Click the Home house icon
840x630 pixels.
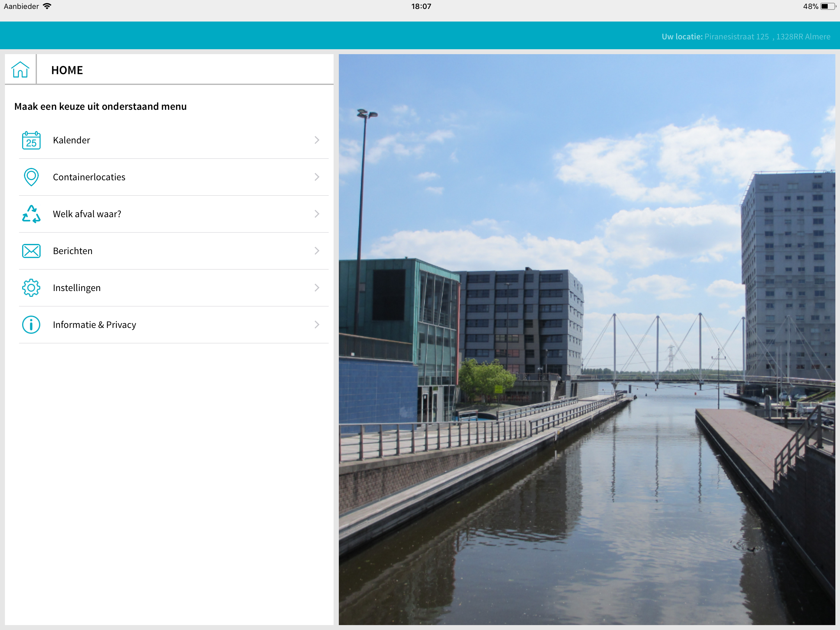[x=20, y=70]
